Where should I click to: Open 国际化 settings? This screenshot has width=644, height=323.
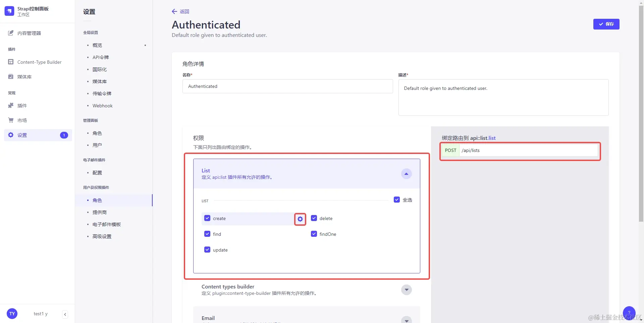pos(100,69)
